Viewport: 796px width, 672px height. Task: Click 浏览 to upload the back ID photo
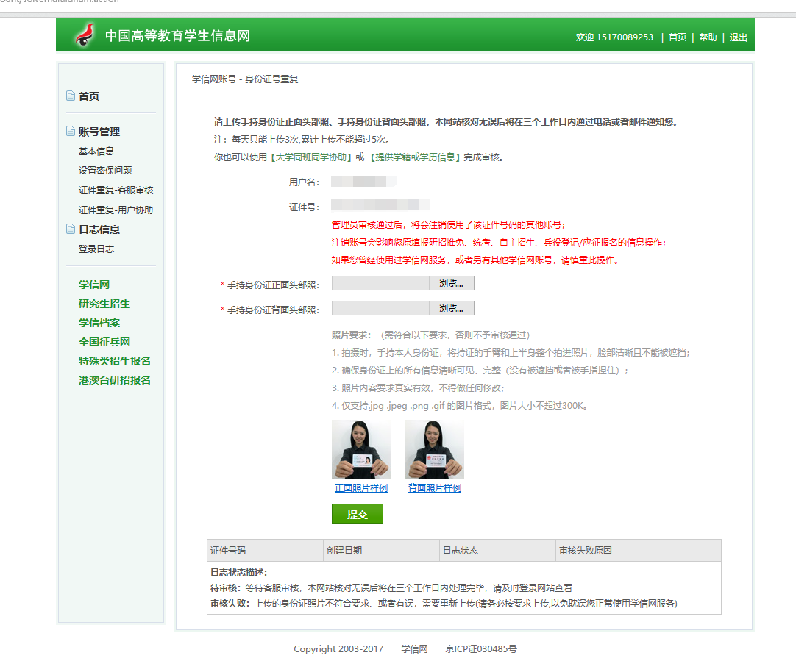tap(451, 307)
